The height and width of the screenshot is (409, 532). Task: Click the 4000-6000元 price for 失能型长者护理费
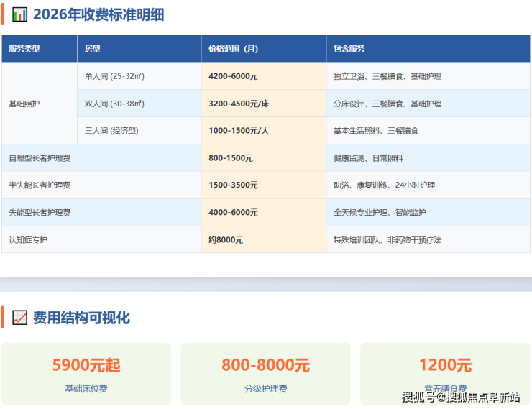(x=233, y=213)
